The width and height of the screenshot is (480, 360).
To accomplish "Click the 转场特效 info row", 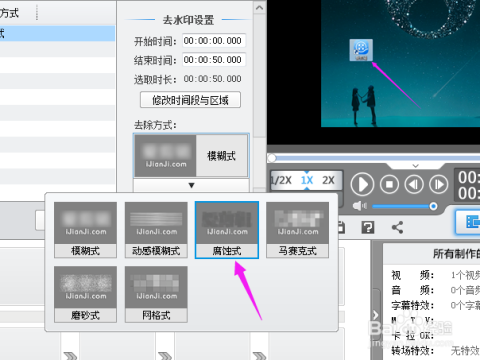I will 435,351.
